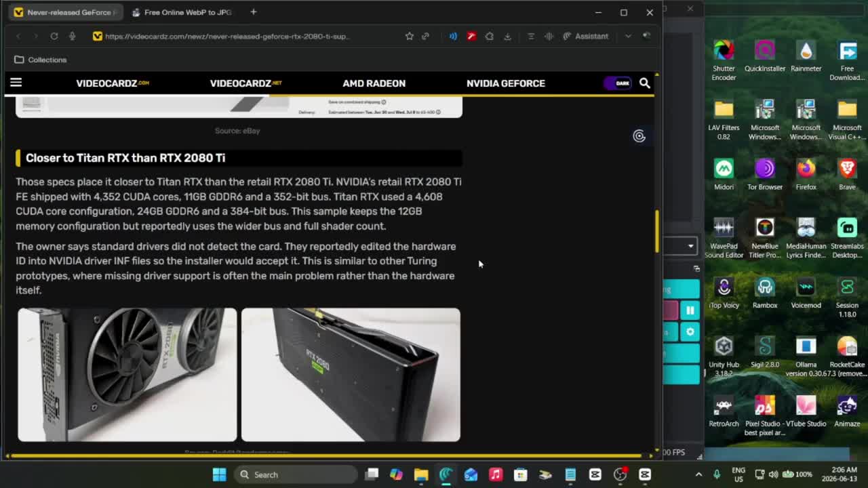
Task: Open the downloads icon in toolbar
Action: [507, 36]
